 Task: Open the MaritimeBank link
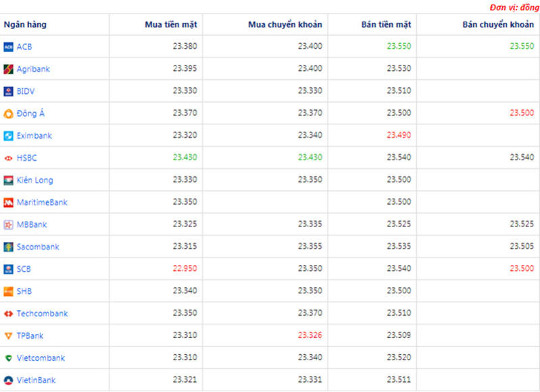(x=42, y=203)
